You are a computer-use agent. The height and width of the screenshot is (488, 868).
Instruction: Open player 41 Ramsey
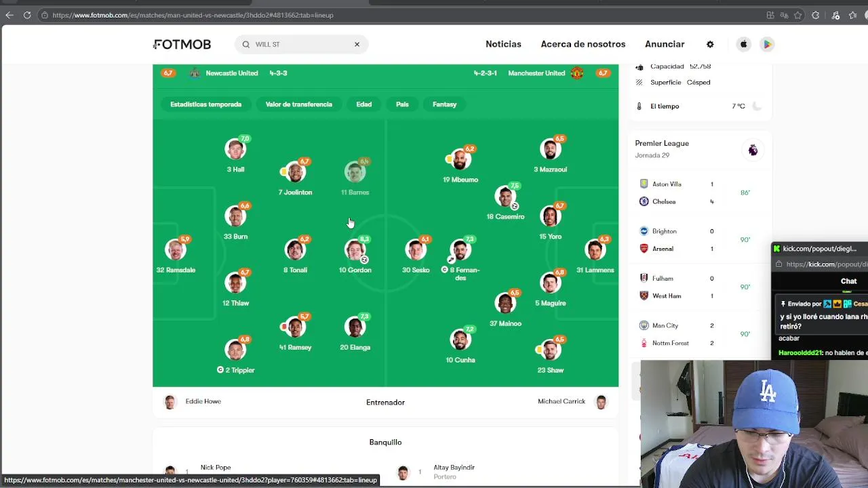point(295,332)
